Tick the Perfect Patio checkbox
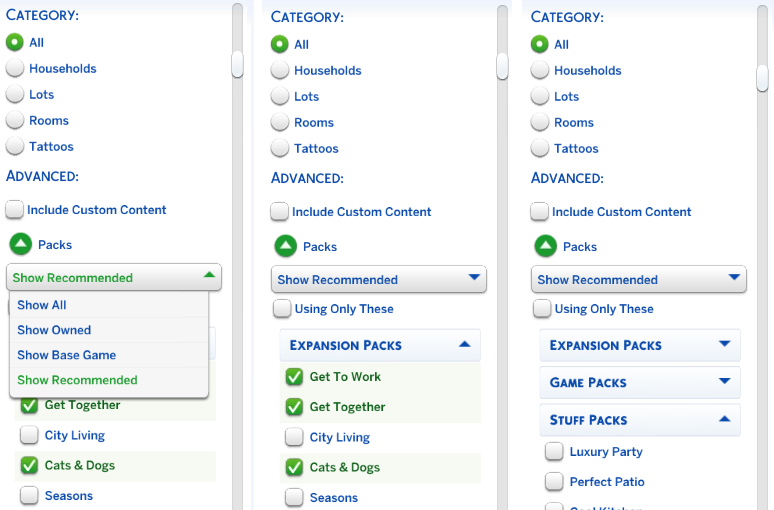The image size is (774, 510). (554, 482)
